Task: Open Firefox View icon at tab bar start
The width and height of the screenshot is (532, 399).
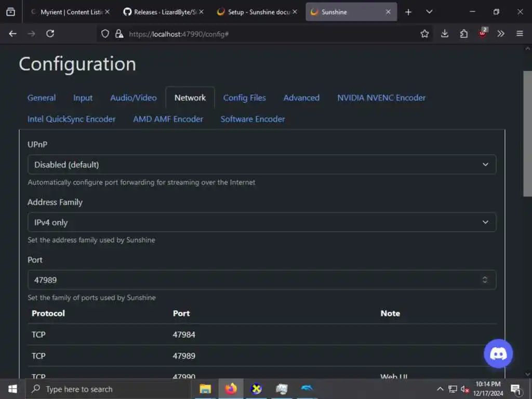Action: 10,12
